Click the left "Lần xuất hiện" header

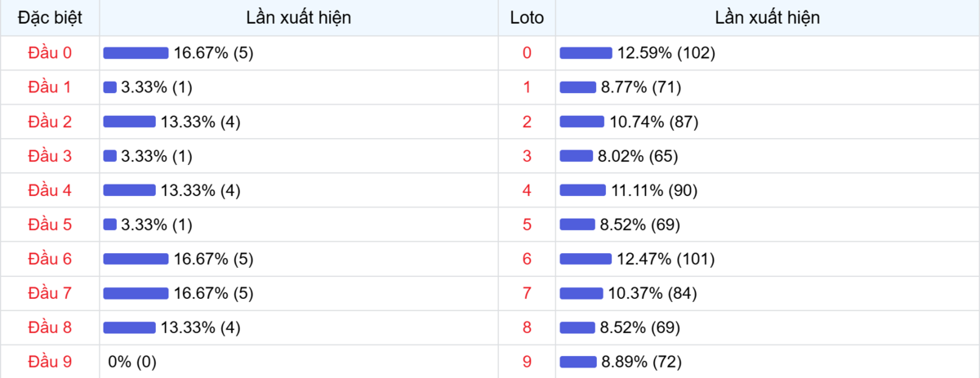click(x=299, y=17)
